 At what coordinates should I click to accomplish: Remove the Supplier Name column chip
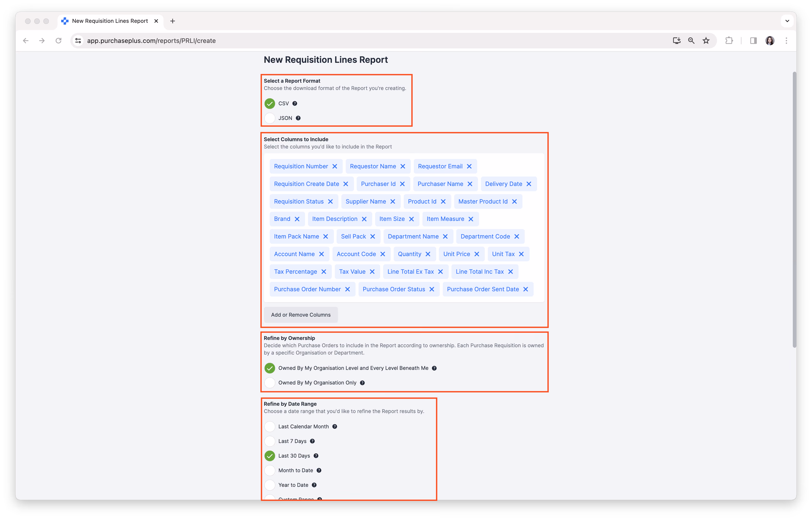(393, 202)
